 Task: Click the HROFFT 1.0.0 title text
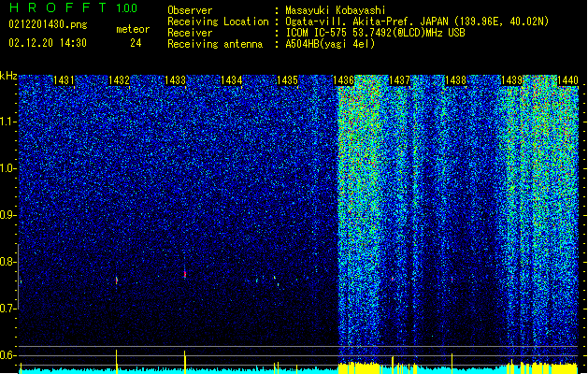[73, 7]
